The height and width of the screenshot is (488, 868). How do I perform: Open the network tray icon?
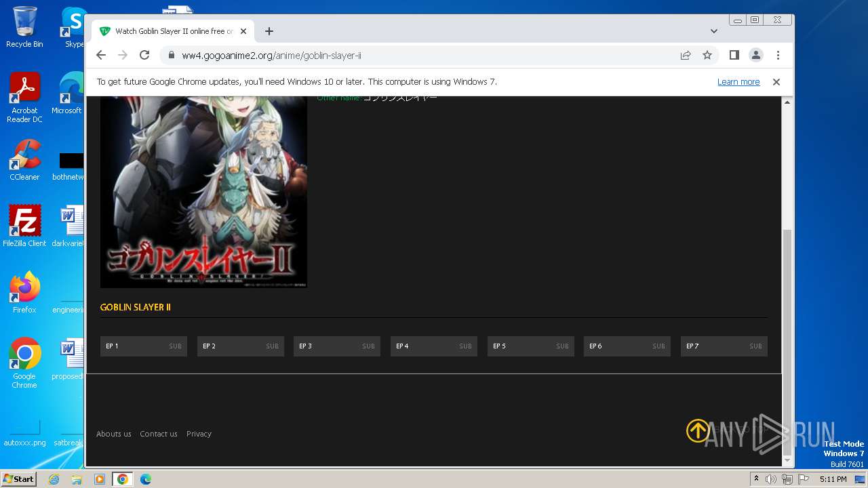pyautogui.click(x=787, y=479)
